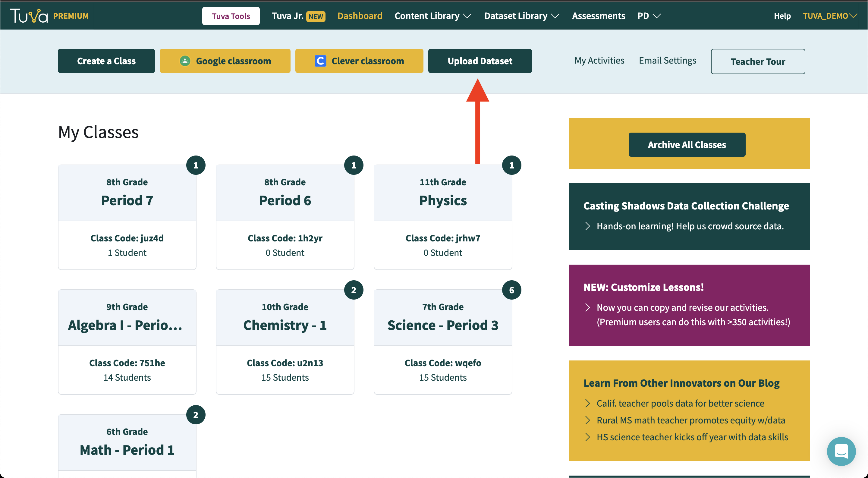Open the 8th Grade Period 6 class
This screenshot has height=478, width=868.
click(x=285, y=217)
